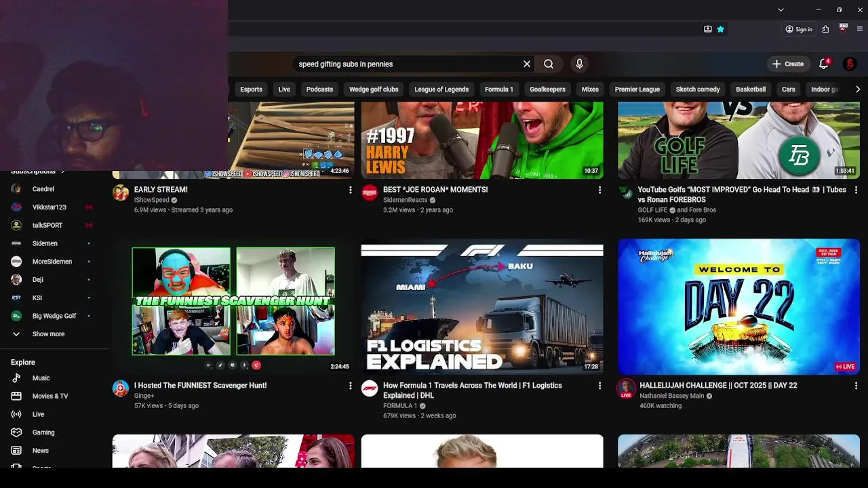Viewport: 868px width, 488px height.
Task: Open the account avatar menu
Action: [x=850, y=64]
